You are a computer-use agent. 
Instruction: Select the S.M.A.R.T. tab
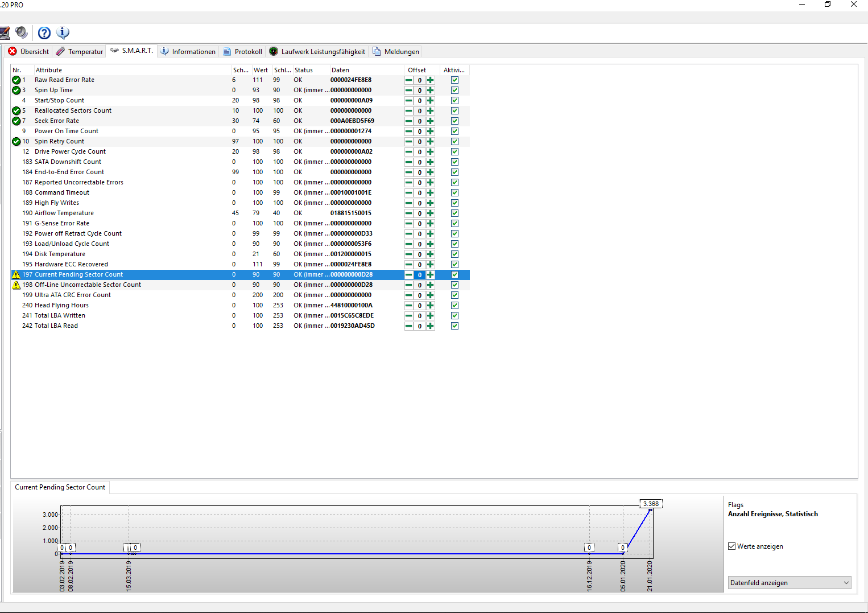131,51
